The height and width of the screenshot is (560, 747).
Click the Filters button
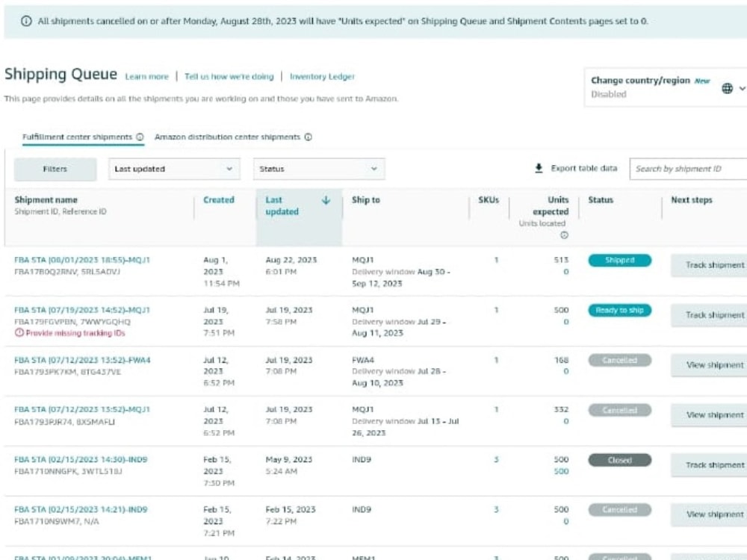[x=55, y=169]
